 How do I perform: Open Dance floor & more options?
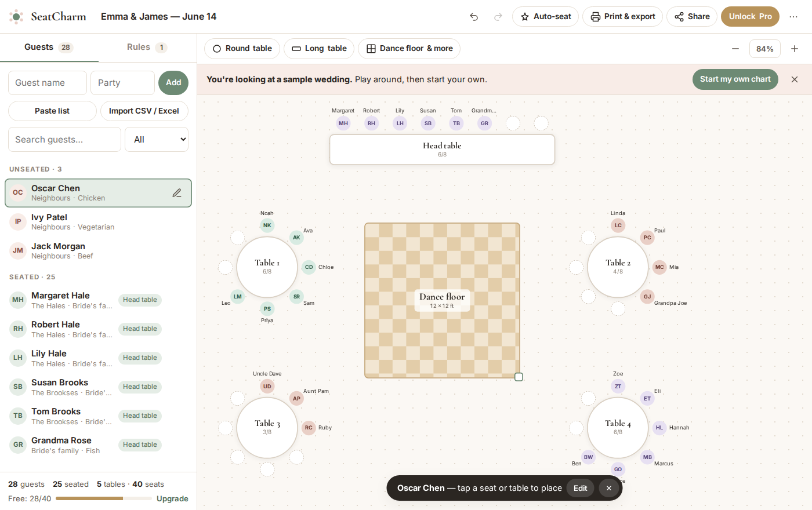pyautogui.click(x=409, y=49)
